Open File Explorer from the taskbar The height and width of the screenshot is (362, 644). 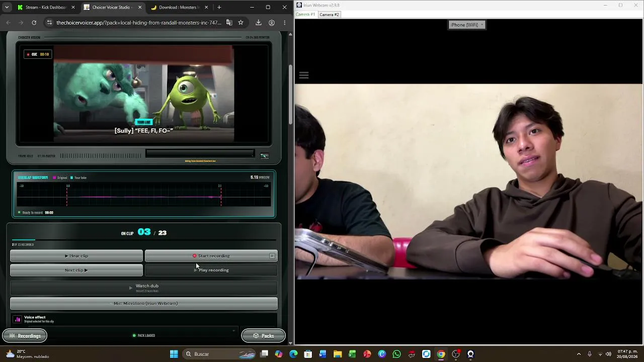[338, 354]
